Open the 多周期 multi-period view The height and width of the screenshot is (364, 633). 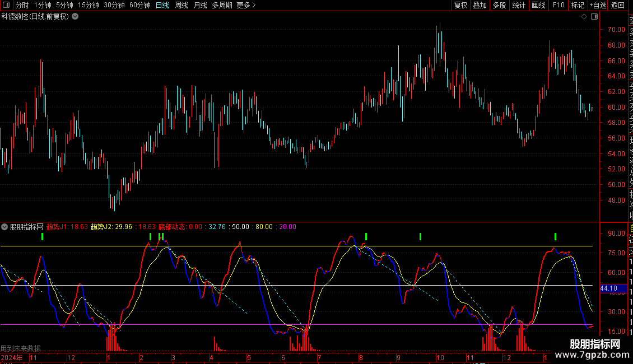(x=222, y=5)
